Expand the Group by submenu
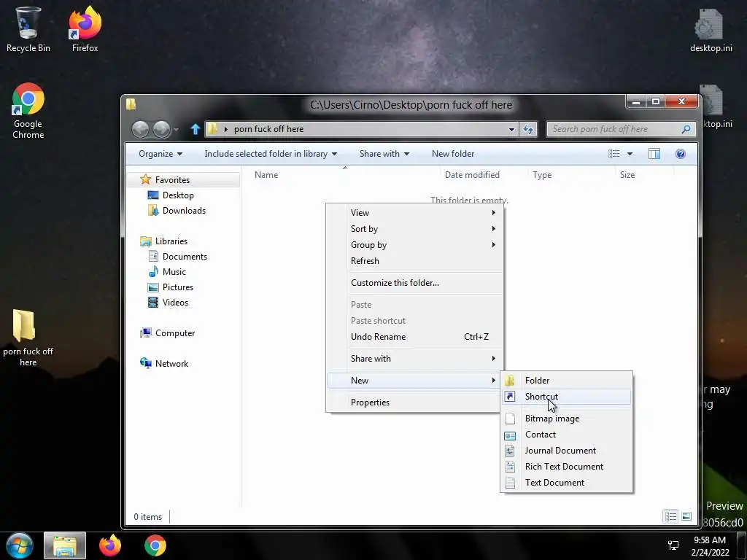This screenshot has width=747, height=560. coord(414,245)
